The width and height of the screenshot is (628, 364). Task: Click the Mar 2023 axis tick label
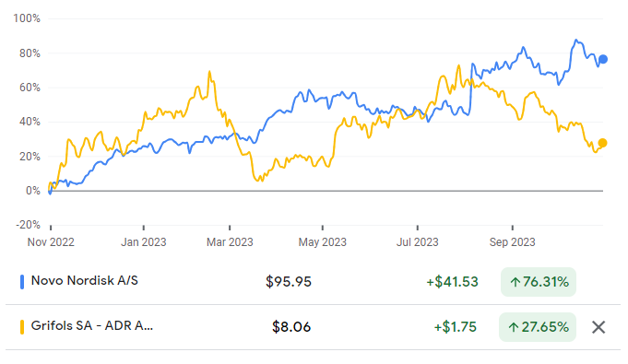coord(230,242)
